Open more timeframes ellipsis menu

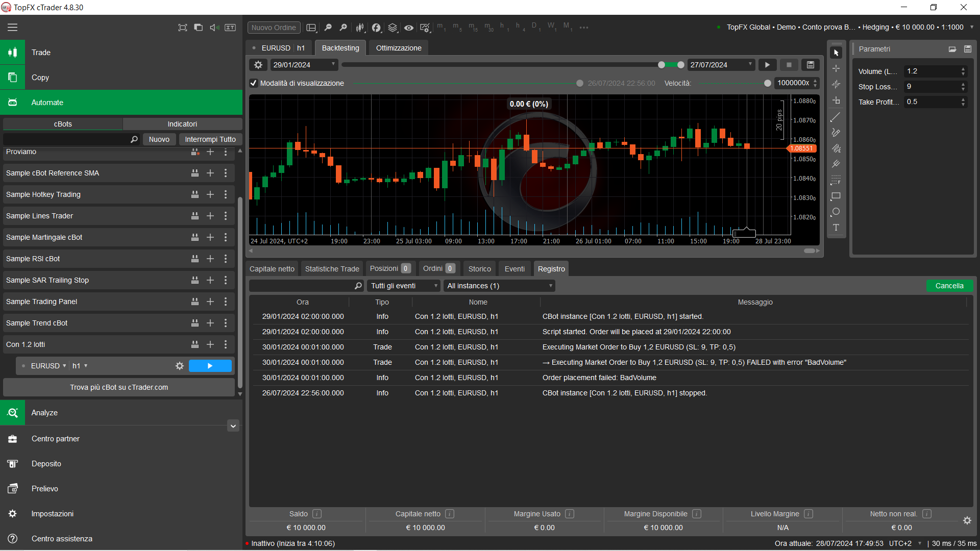(x=584, y=28)
